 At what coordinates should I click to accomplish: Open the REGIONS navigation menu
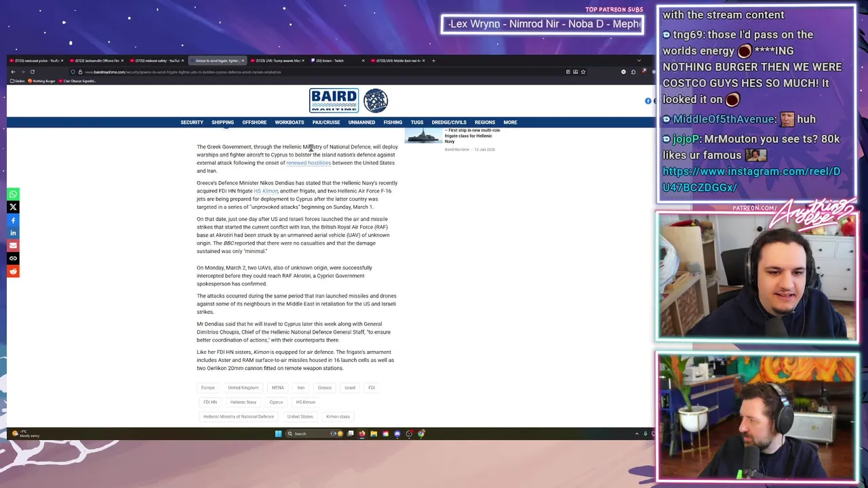click(x=485, y=123)
